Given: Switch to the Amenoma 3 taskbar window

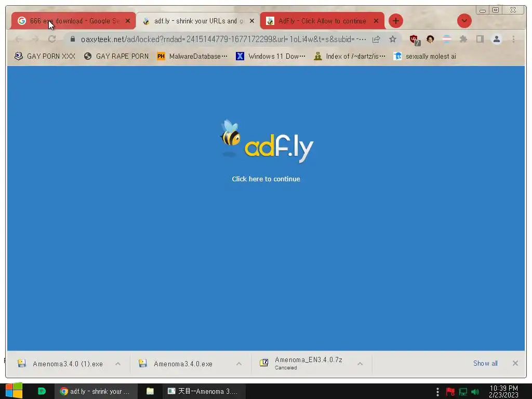Looking at the screenshot, I should pos(204,391).
